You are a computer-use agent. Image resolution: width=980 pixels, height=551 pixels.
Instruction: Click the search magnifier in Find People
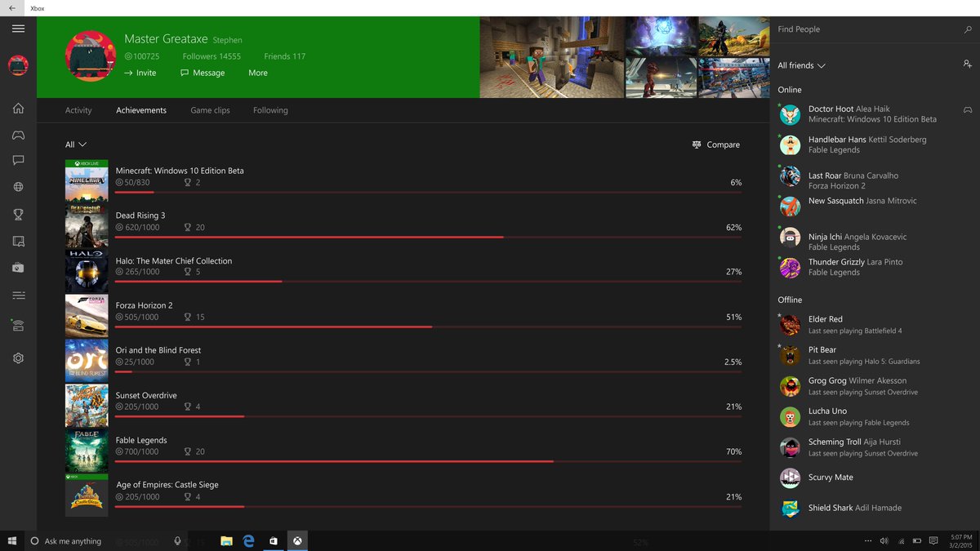pos(968,29)
